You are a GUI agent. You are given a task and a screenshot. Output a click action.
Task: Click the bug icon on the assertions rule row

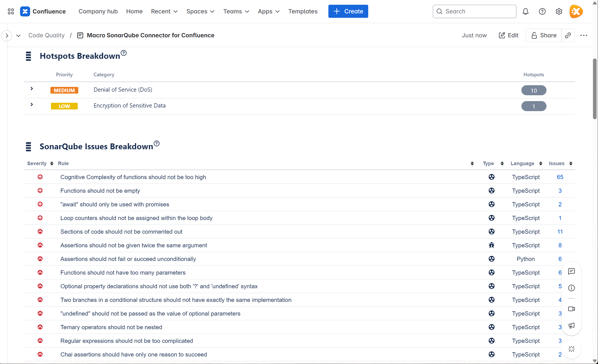491,245
